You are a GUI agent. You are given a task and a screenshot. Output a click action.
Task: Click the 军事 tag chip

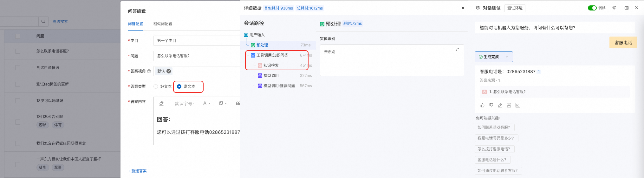point(58,168)
